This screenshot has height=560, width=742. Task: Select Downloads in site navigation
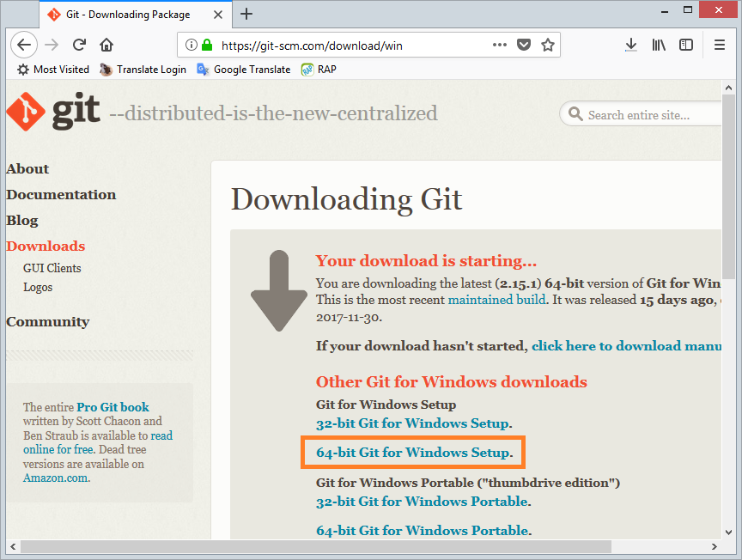click(x=46, y=247)
